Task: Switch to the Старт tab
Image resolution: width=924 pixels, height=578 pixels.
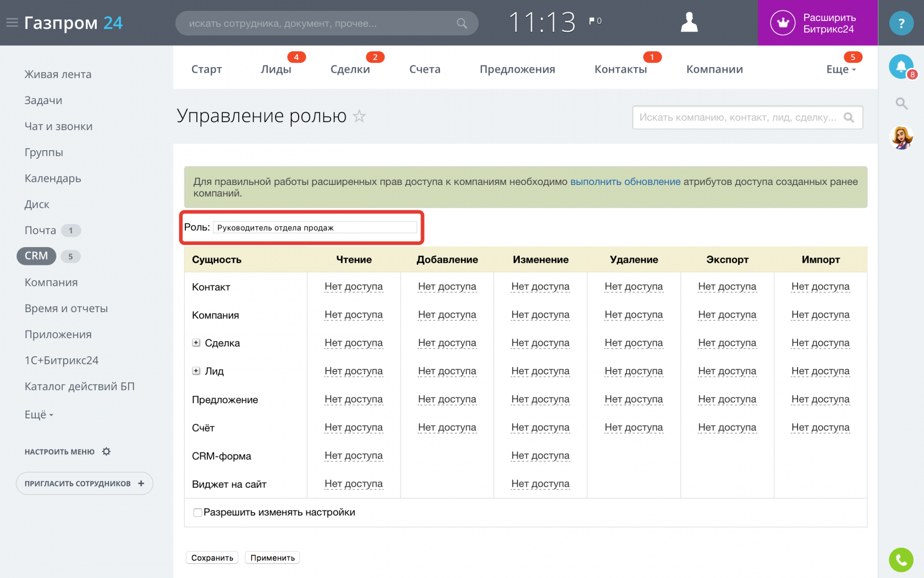Action: (x=207, y=69)
